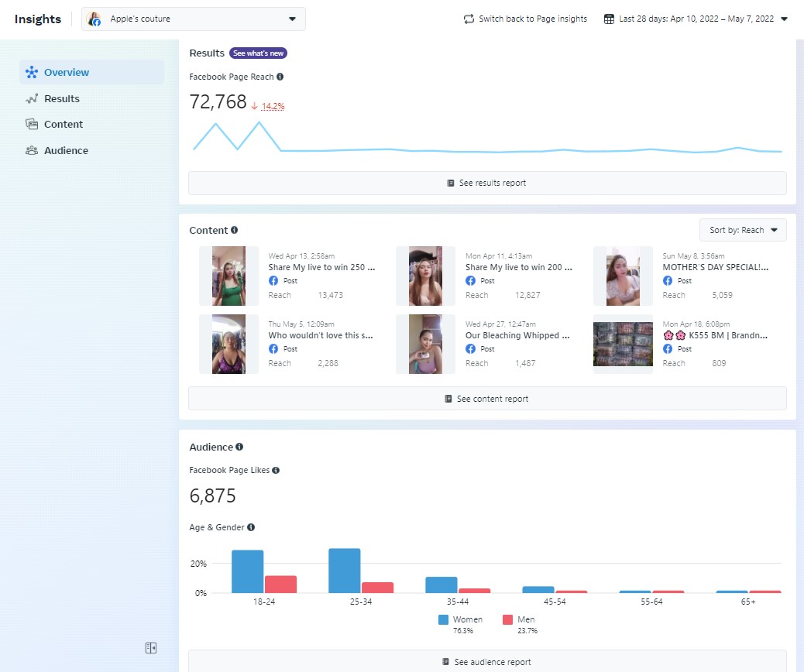Click the calendar icon for date range
804x672 pixels.
609,19
